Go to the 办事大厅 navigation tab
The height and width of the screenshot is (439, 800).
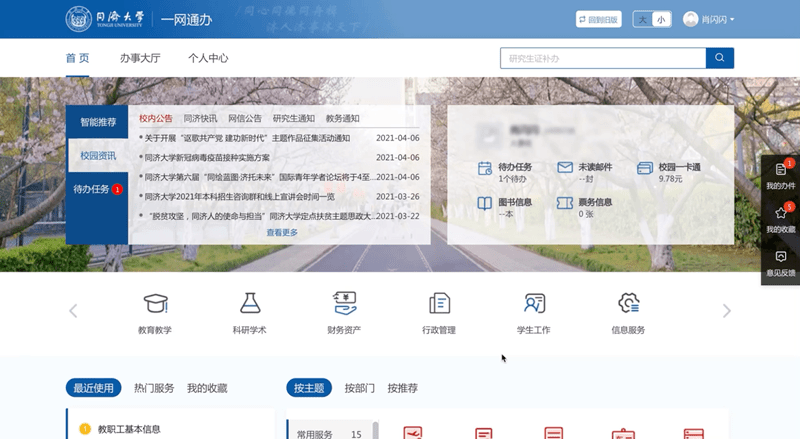pyautogui.click(x=139, y=58)
